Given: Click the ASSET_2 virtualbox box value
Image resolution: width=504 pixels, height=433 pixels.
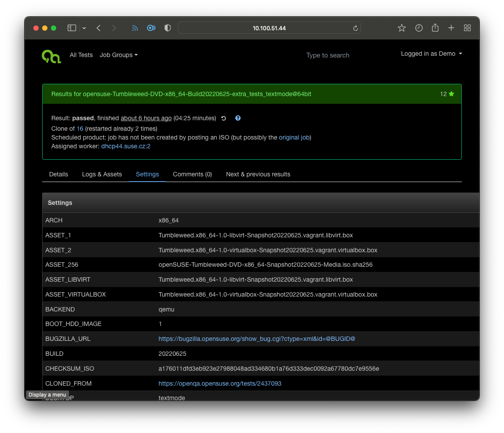Looking at the screenshot, I should pyautogui.click(x=268, y=250).
